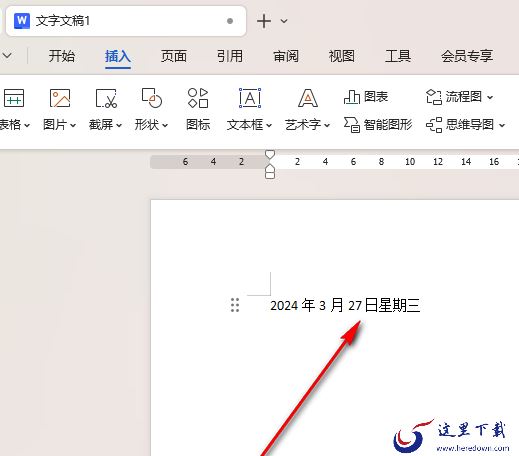Viewport: 519px width, 456px height.
Task: Click the Table (表格) grid icon
Action: [14, 98]
